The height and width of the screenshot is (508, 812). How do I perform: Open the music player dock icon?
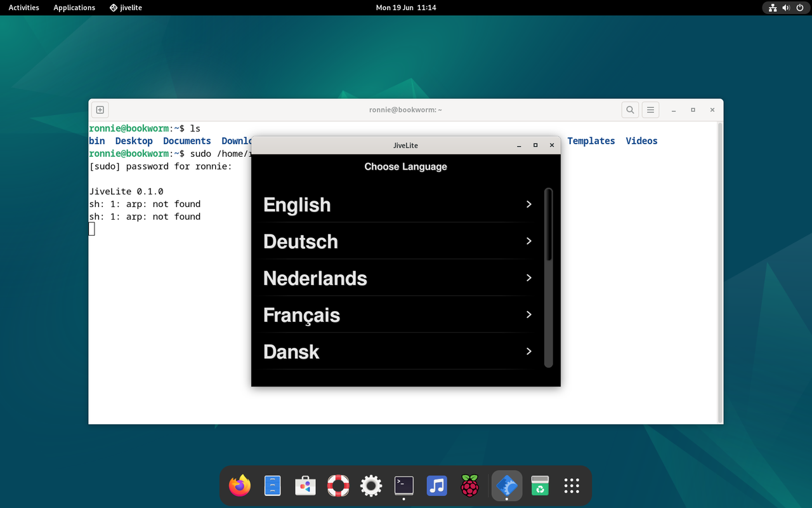click(436, 486)
